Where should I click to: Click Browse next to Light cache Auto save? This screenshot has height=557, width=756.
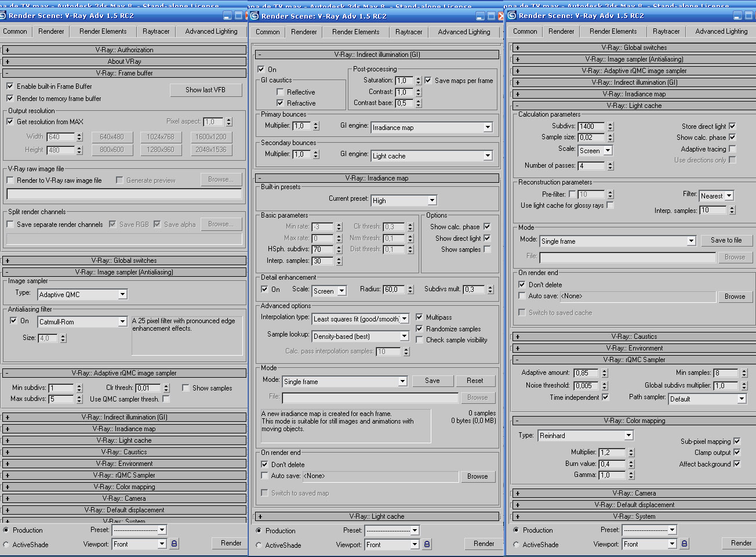point(735,296)
